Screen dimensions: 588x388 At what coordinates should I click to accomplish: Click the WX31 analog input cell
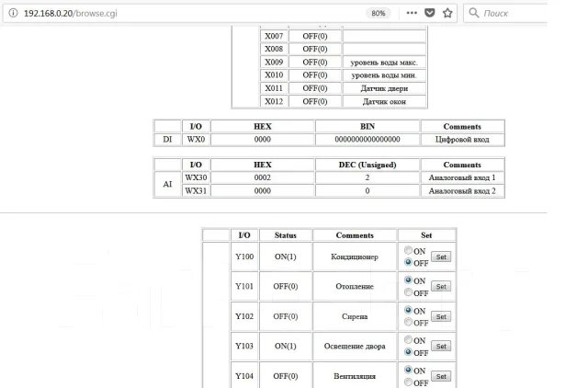point(196,190)
